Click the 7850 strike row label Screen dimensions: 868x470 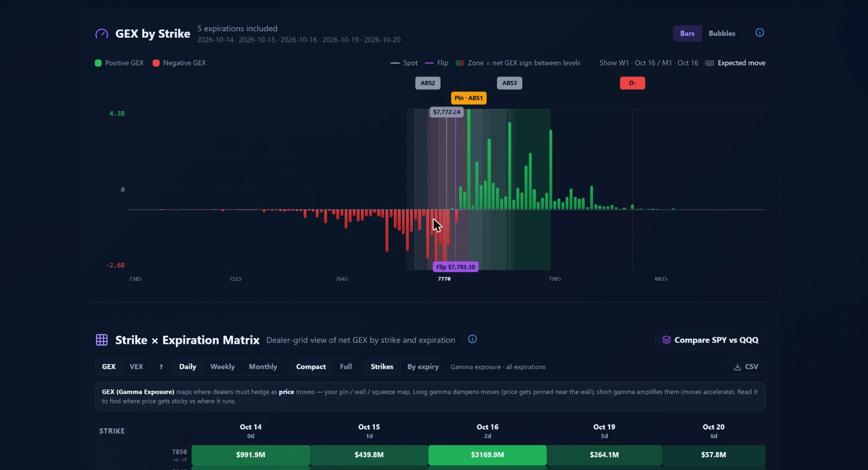pyautogui.click(x=179, y=452)
